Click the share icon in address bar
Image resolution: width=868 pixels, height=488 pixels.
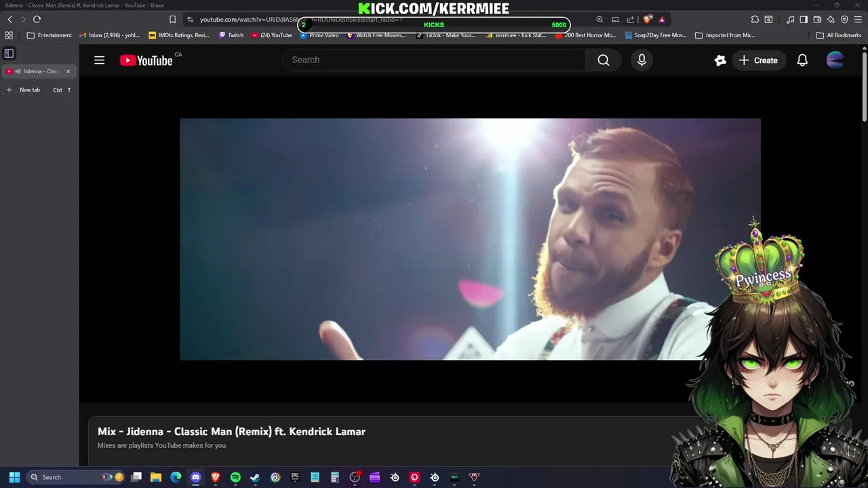click(x=631, y=20)
